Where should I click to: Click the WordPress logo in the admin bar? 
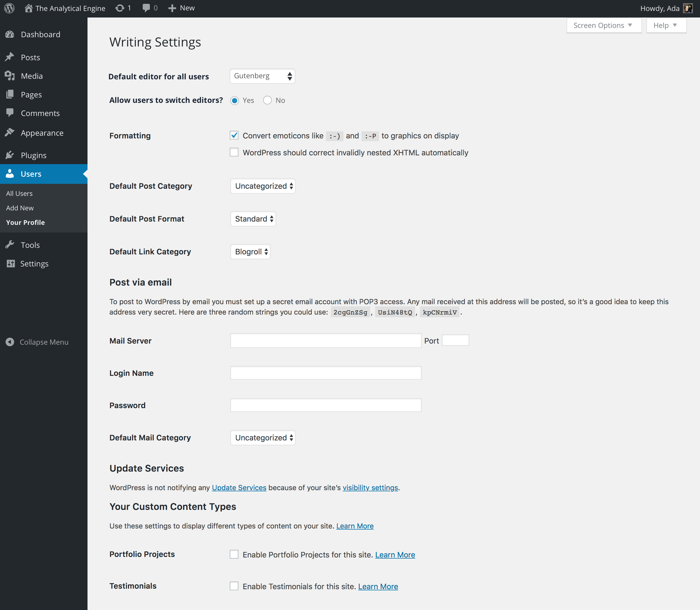(x=9, y=8)
